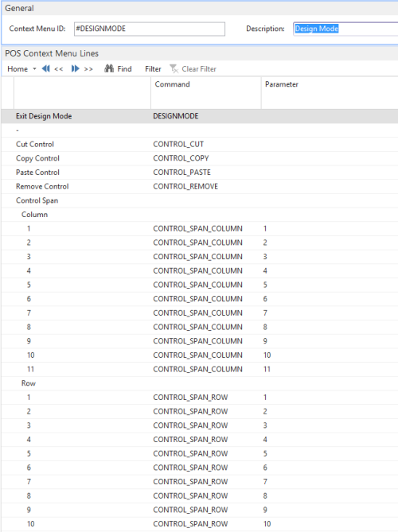Select the Row subgroup row
This screenshot has height=532, width=398.
point(200,383)
